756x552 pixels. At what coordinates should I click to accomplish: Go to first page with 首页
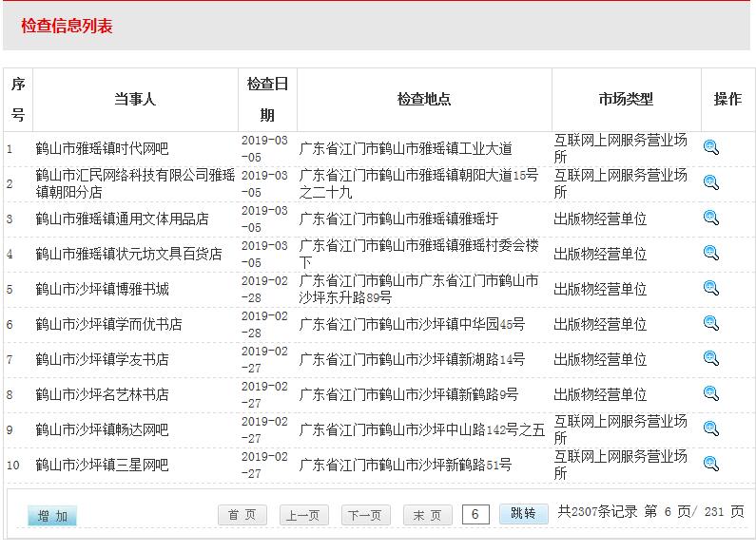pos(242,515)
